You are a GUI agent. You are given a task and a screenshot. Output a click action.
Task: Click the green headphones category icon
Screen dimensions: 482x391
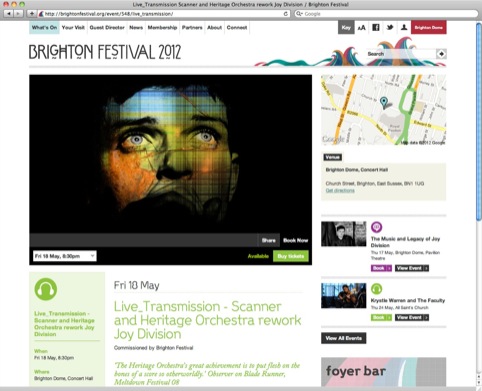[x=46, y=289]
